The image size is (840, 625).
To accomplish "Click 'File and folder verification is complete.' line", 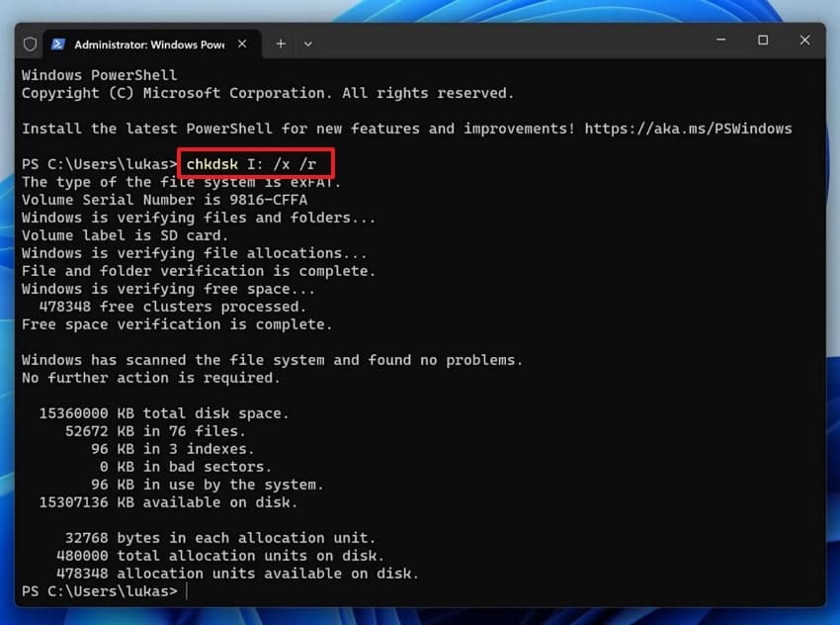I will pyautogui.click(x=199, y=271).
